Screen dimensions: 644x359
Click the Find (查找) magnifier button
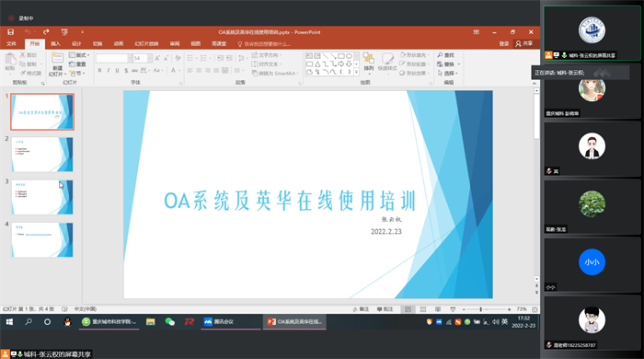pos(445,55)
